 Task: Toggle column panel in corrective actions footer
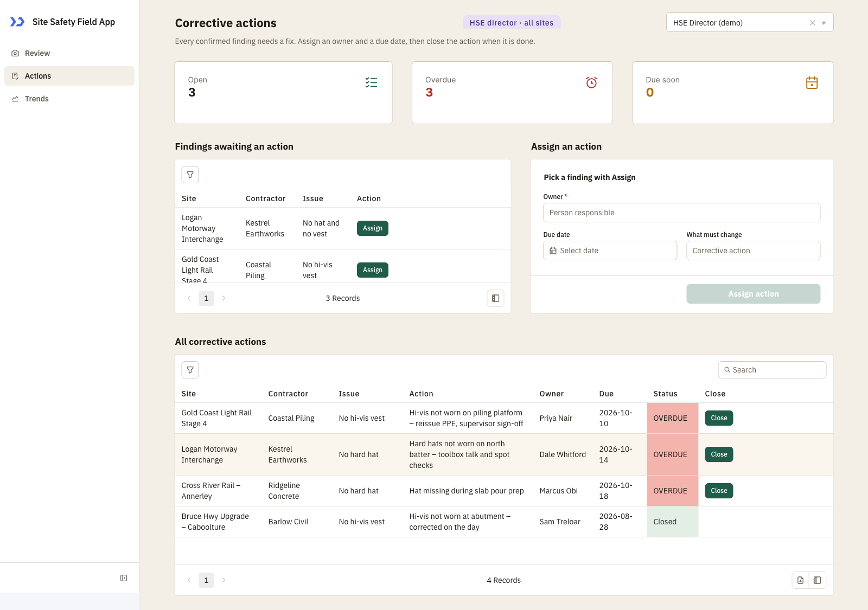click(818, 580)
